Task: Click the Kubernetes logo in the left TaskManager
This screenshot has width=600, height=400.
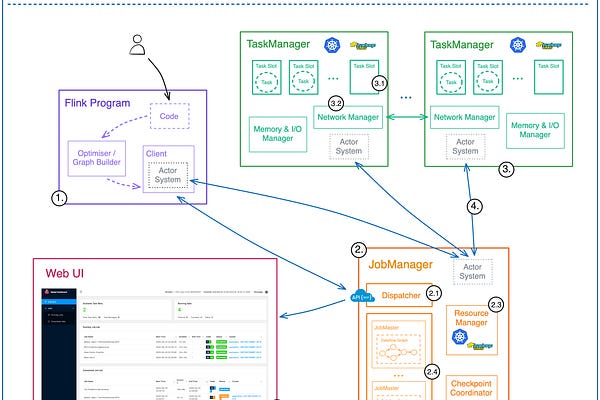Action: 332,45
